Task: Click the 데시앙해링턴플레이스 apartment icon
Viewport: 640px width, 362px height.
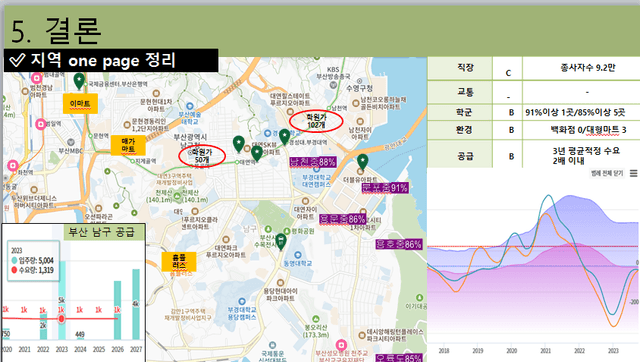Action: (x=362, y=335)
